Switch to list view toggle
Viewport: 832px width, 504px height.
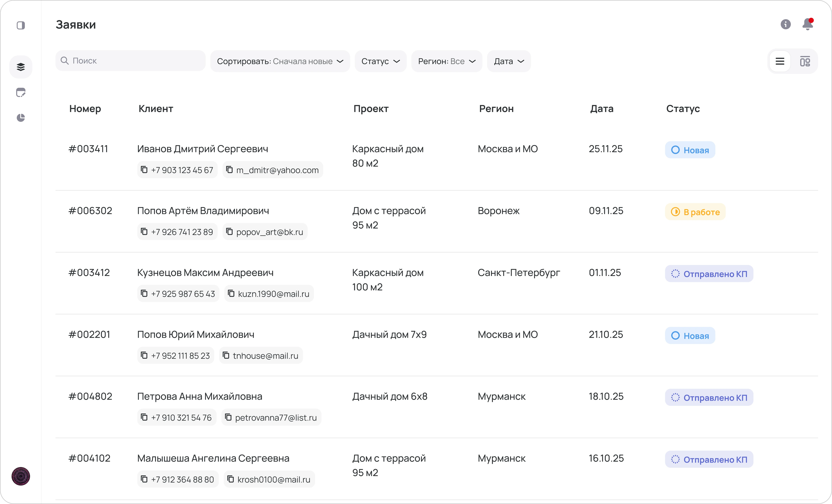(x=780, y=61)
